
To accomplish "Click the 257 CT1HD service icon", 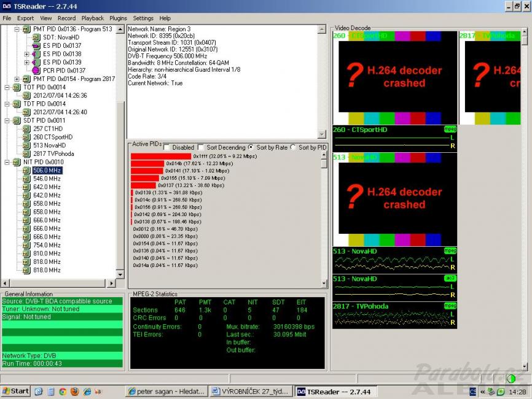I will coord(26,129).
